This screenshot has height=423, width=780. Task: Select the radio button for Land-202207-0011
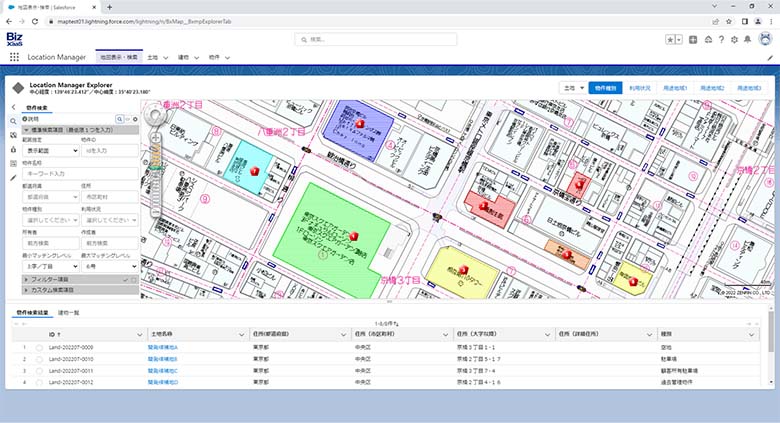pyautogui.click(x=40, y=371)
